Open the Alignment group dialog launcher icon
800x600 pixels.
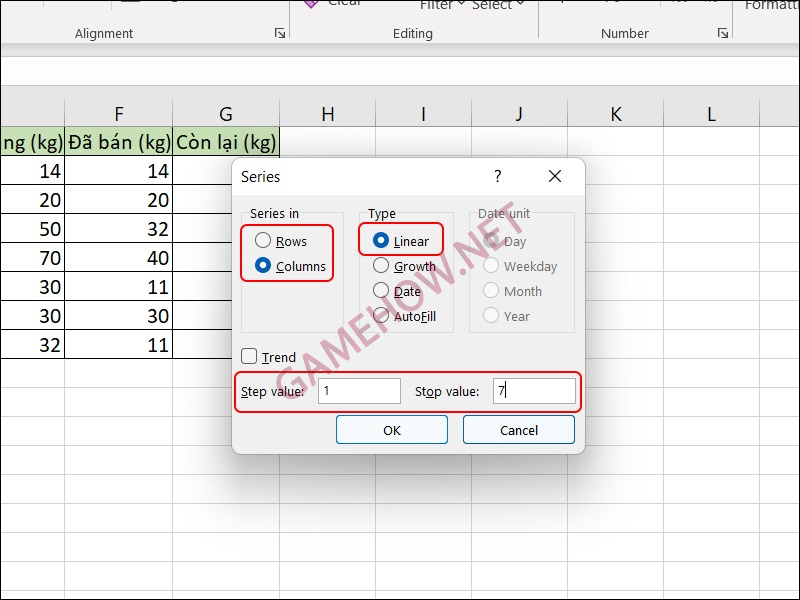280,33
